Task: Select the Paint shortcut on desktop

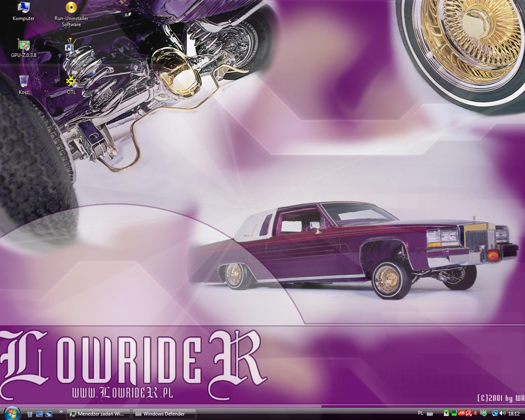Action: [x=71, y=48]
